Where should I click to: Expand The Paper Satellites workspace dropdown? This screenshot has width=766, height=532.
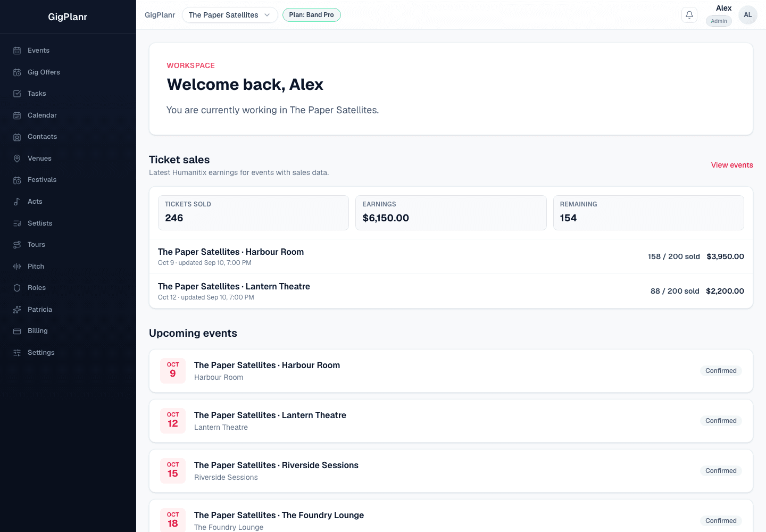click(230, 15)
